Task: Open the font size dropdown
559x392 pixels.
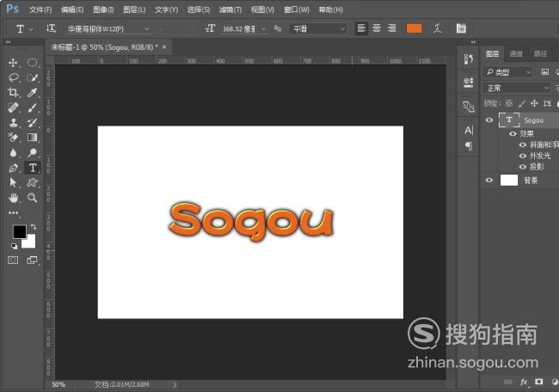Action: click(x=263, y=29)
